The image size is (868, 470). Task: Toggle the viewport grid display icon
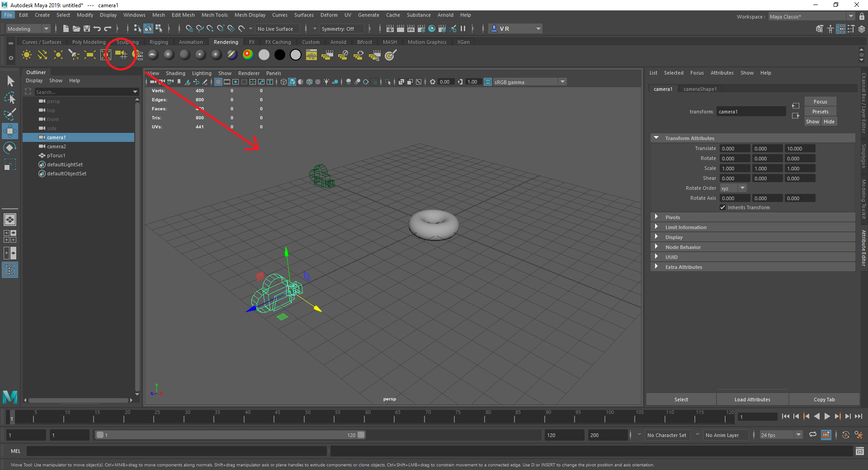click(218, 82)
